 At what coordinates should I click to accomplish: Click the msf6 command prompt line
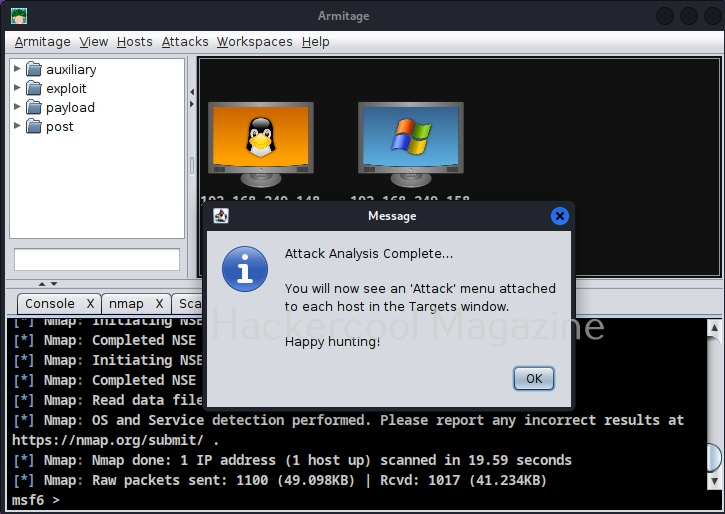click(36, 500)
